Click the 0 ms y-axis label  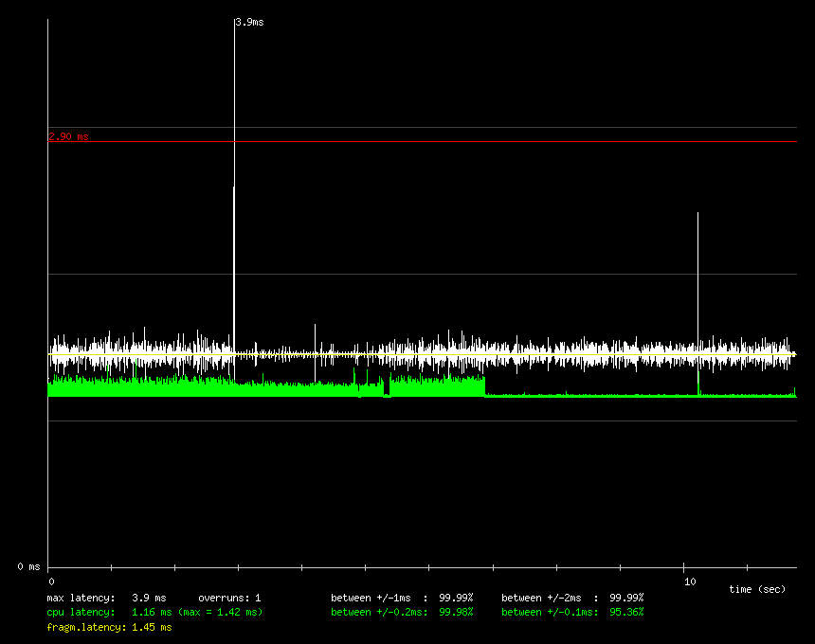[28, 566]
